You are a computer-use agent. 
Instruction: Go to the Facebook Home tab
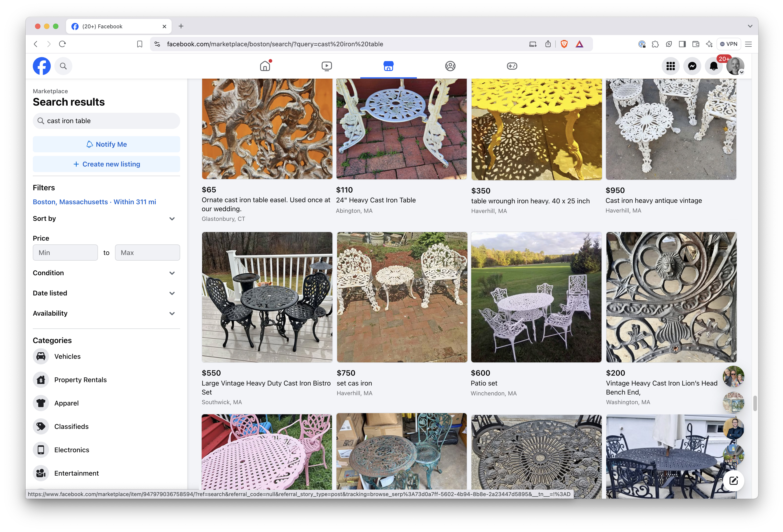coord(265,66)
